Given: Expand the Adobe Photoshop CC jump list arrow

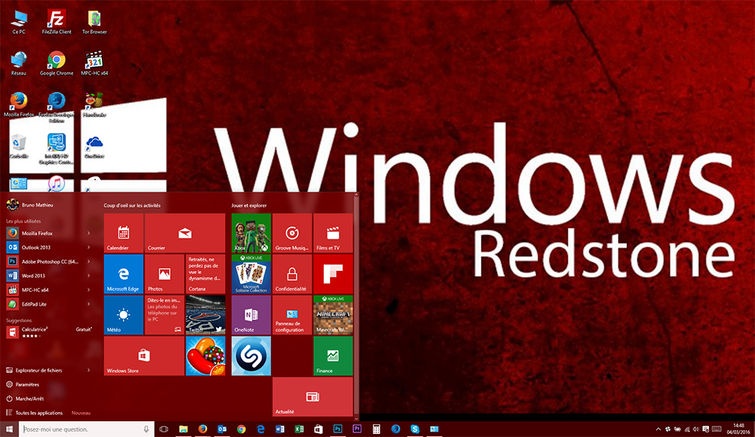Looking at the screenshot, I should [x=89, y=261].
